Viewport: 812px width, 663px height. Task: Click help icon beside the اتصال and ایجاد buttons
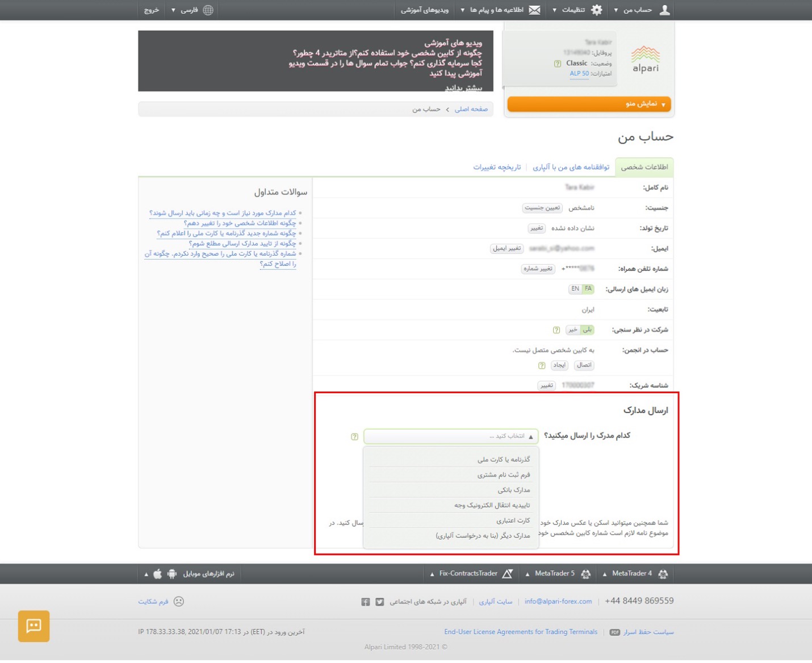point(542,365)
